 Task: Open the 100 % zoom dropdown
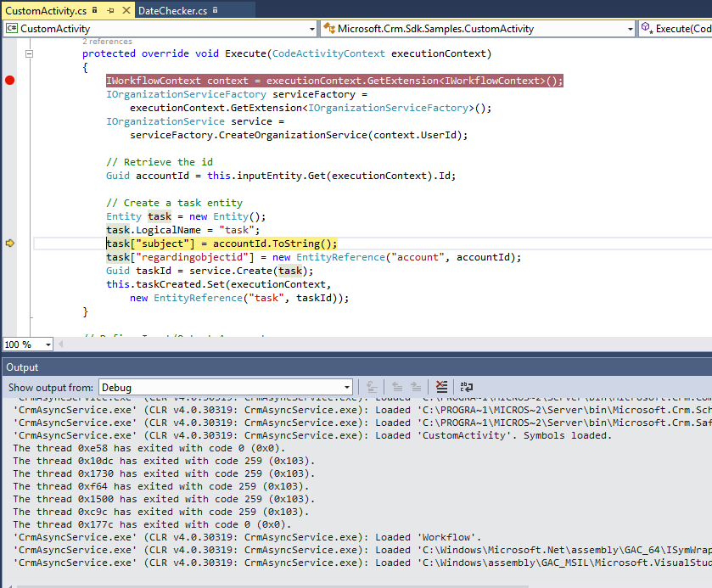click(x=48, y=344)
